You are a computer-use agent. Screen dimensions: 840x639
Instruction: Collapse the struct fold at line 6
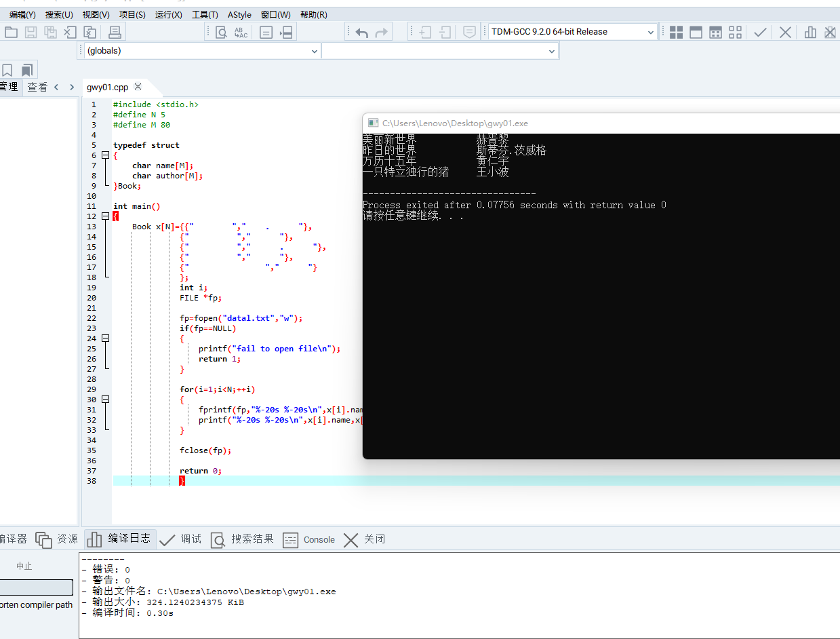coord(105,155)
